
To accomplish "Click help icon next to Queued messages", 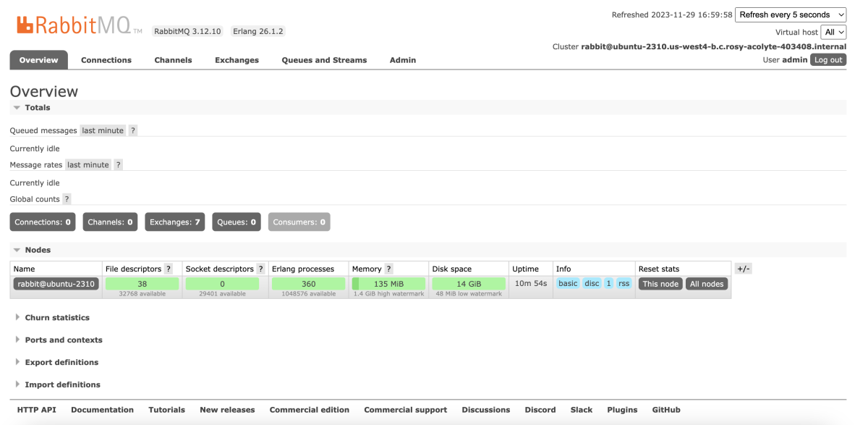I will coord(133,130).
